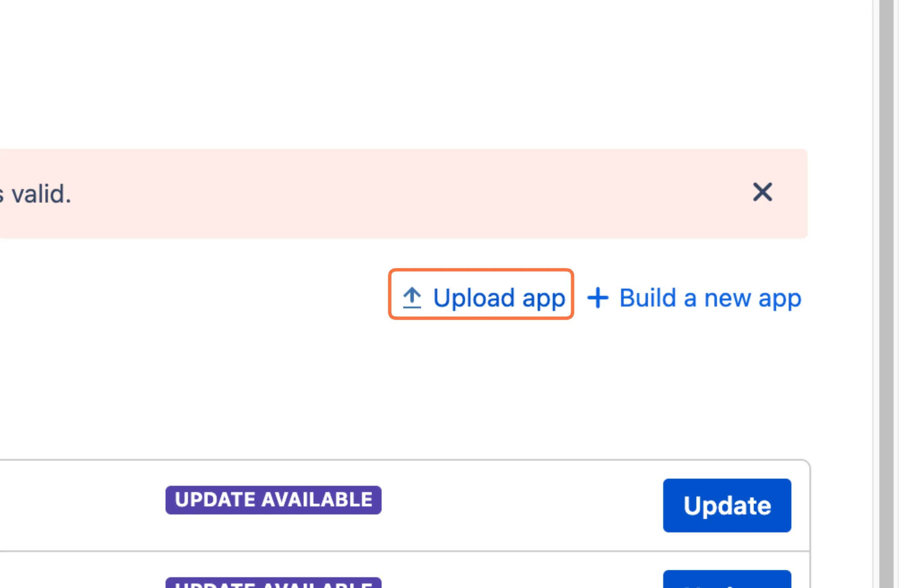Click the Update button in the first row
The width and height of the screenshot is (899, 588).
point(727,505)
